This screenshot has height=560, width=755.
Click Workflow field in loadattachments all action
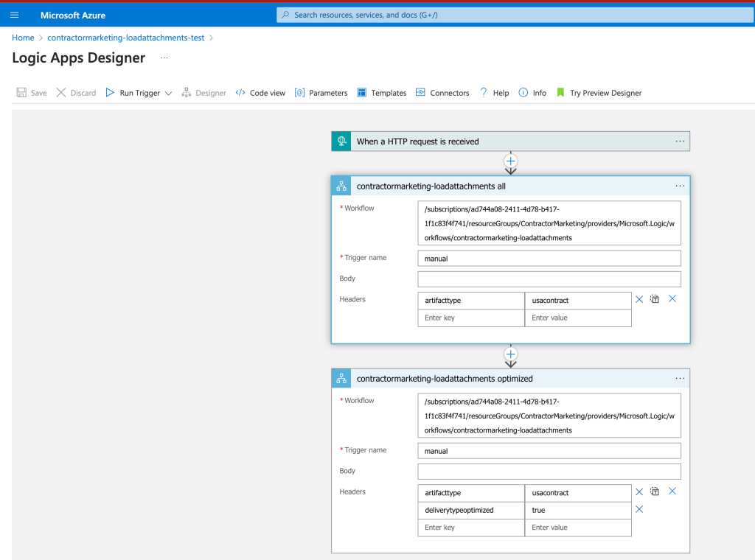(549, 223)
